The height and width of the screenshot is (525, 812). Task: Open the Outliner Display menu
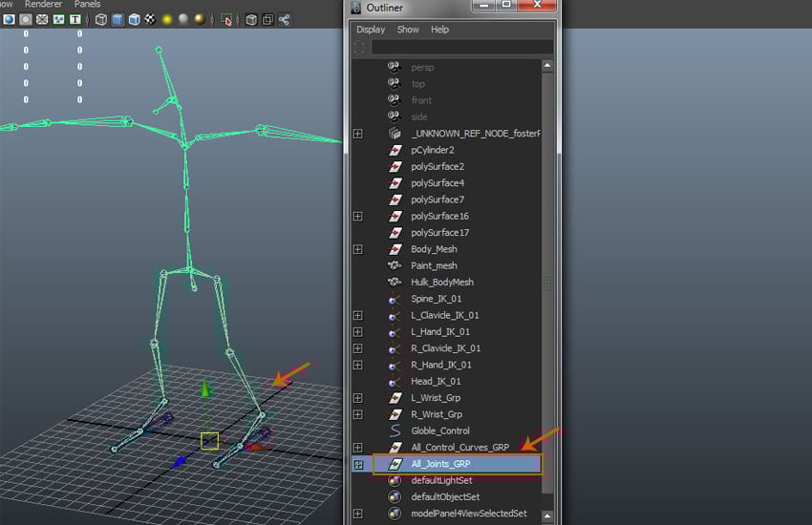pos(371,30)
